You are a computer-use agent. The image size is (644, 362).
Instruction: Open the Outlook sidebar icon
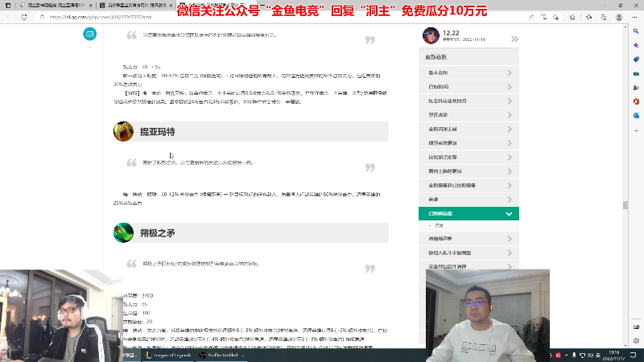click(x=636, y=116)
